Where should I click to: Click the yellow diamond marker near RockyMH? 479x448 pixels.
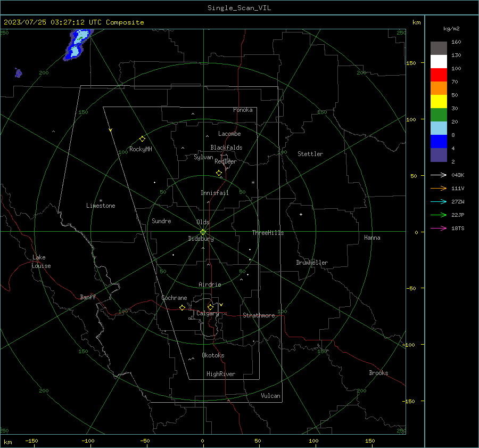pyautogui.click(x=142, y=139)
